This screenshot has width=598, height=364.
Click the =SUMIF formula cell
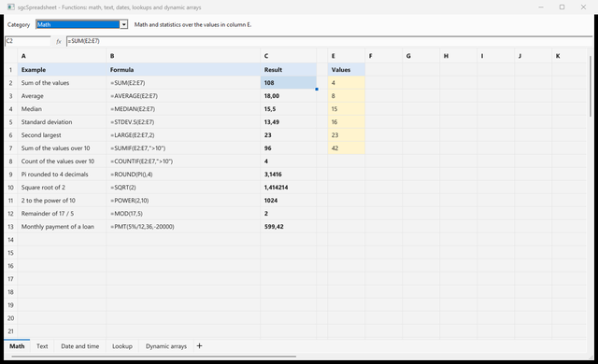183,148
